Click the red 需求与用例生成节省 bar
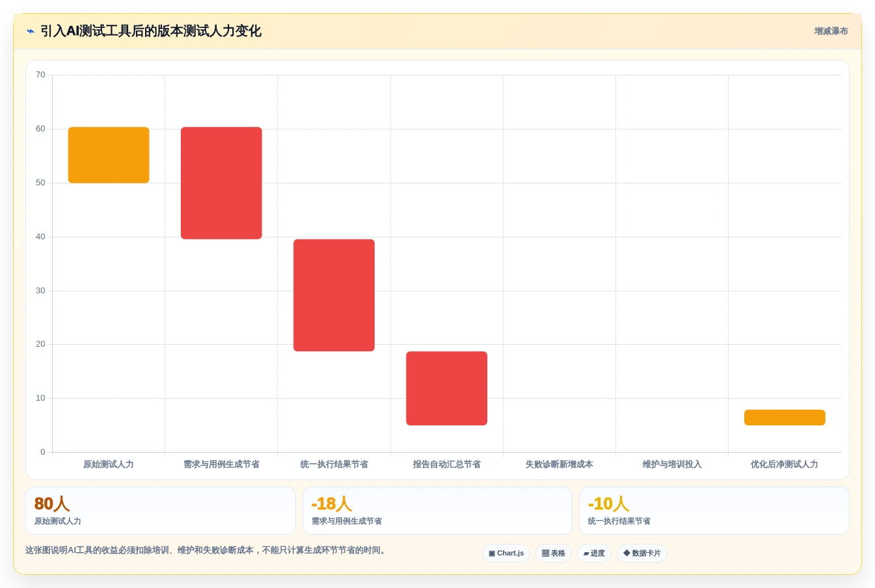Screen dimensions: 875x588 point(221,183)
